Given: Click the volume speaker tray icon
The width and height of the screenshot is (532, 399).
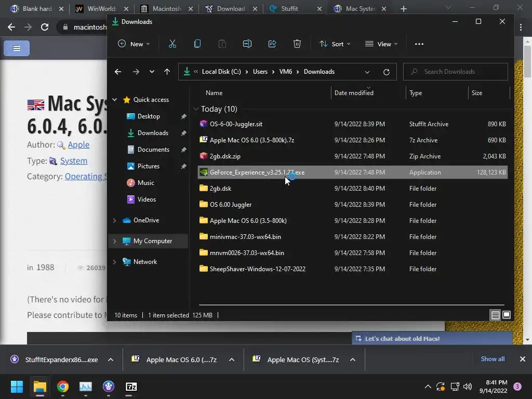Looking at the screenshot, I should coord(468,387).
